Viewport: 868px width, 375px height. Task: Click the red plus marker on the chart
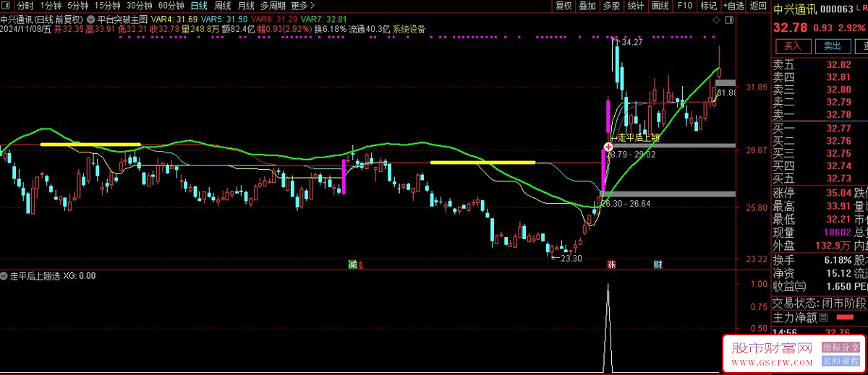point(609,147)
